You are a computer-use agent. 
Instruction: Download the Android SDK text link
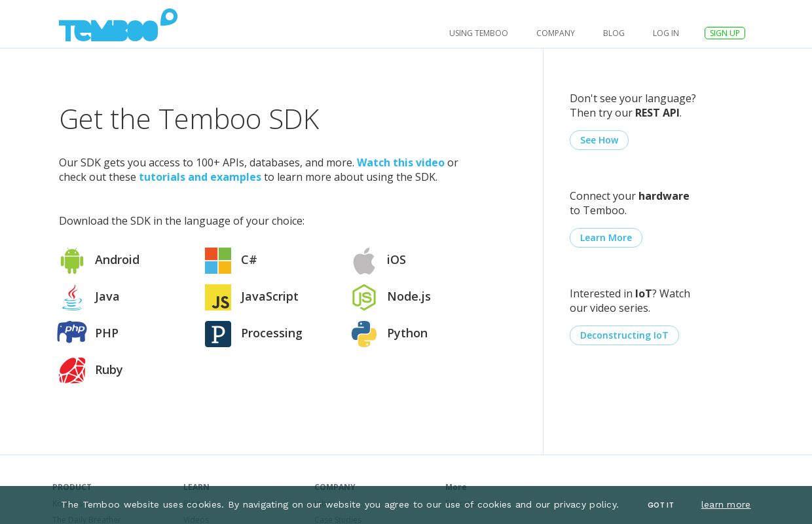[x=117, y=259]
